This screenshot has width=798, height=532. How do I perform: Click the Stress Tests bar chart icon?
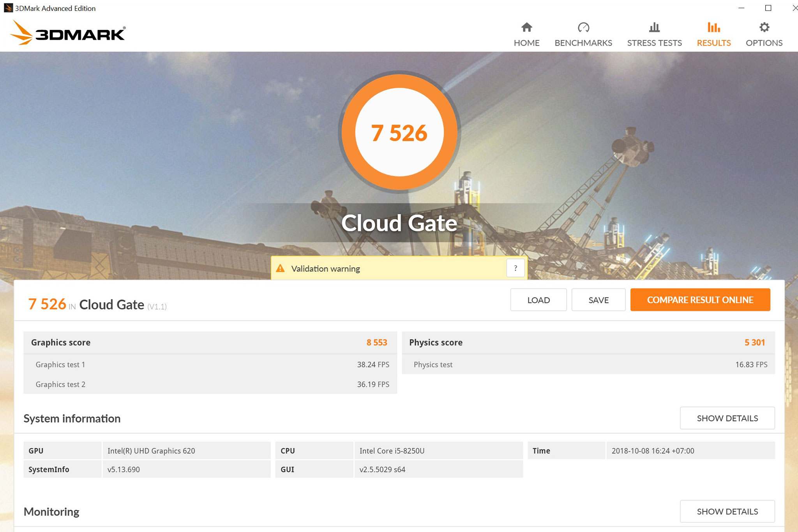tap(654, 27)
